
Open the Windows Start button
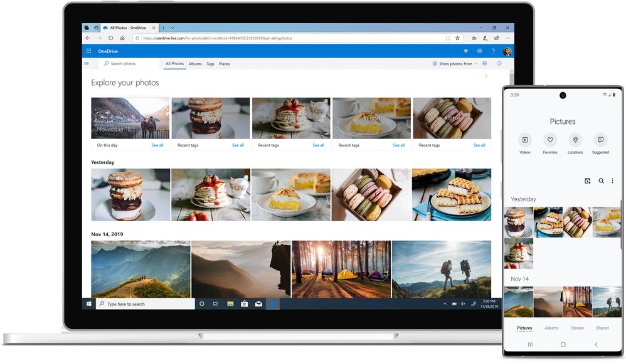point(88,304)
